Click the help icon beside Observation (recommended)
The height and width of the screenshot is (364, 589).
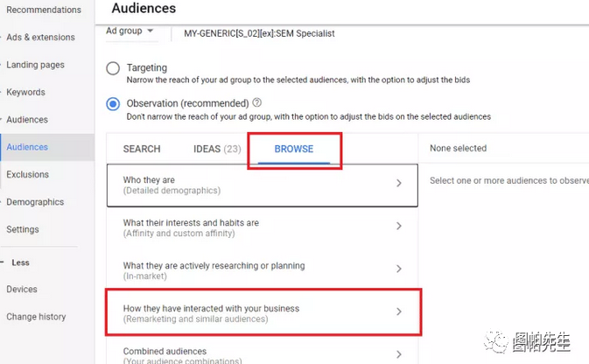point(256,103)
